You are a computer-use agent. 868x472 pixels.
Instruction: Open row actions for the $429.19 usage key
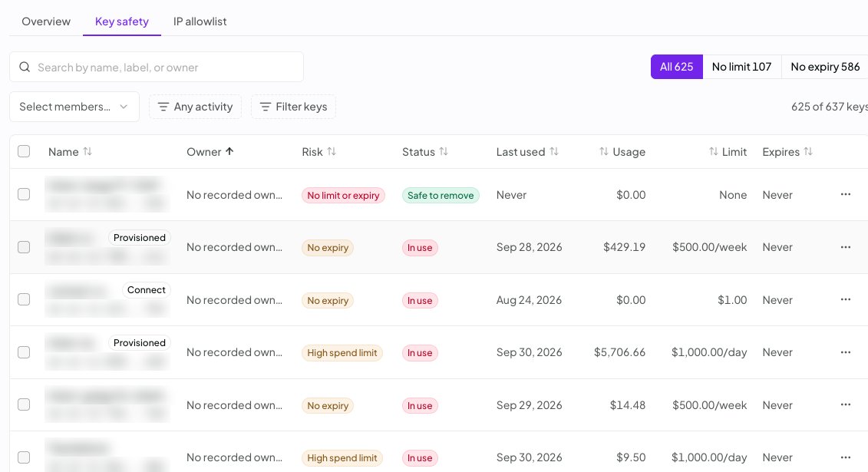[x=845, y=247]
